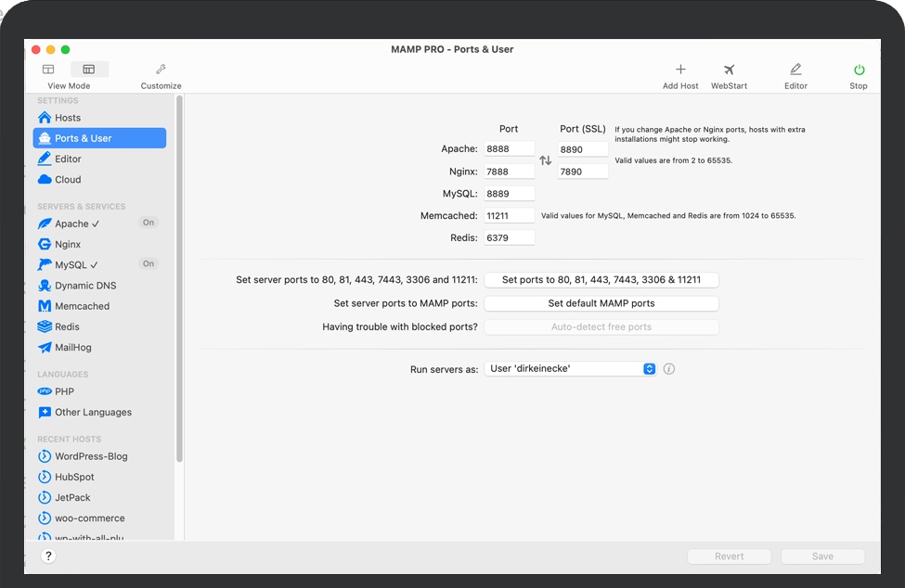Open the Editor pencil toolbar icon
The image size is (905, 588).
pyautogui.click(x=795, y=70)
